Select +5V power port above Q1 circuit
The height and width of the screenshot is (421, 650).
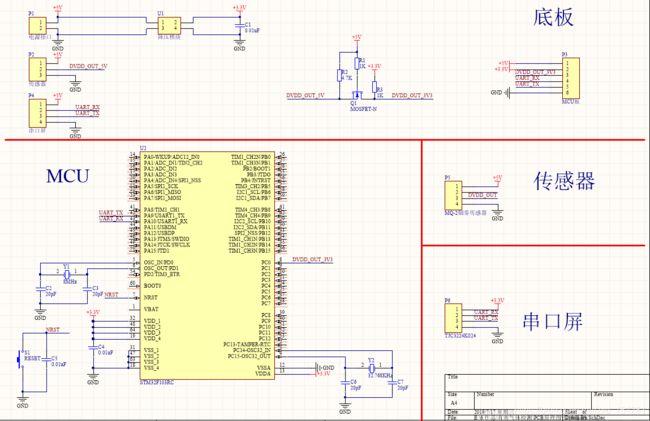[357, 39]
